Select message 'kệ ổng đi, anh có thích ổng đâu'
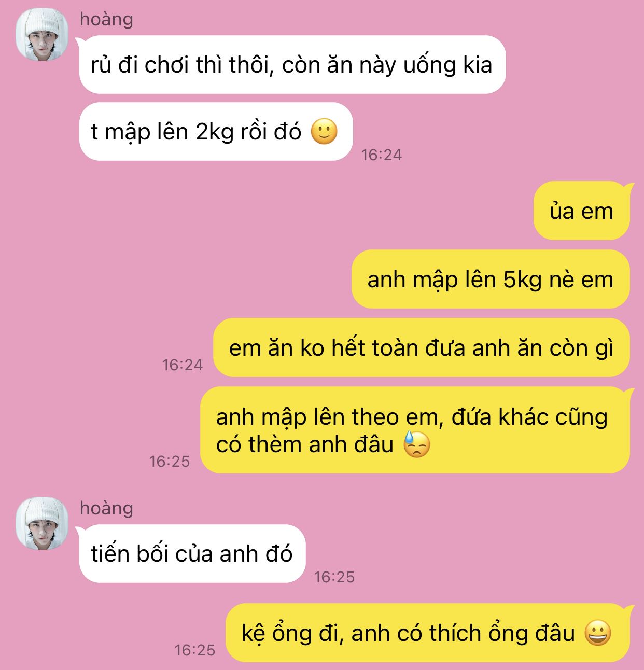The height and width of the screenshot is (670, 644). (428, 633)
